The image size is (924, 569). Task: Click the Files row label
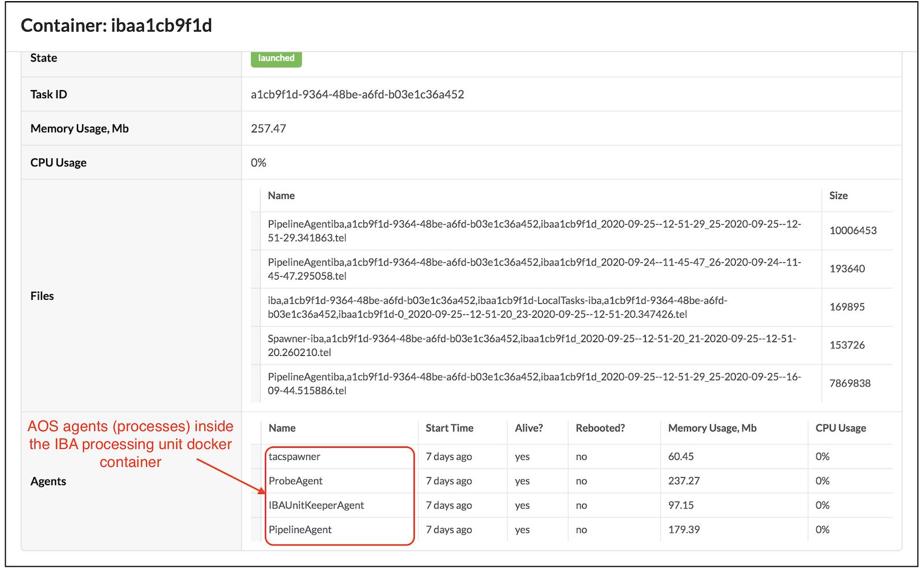pos(42,296)
